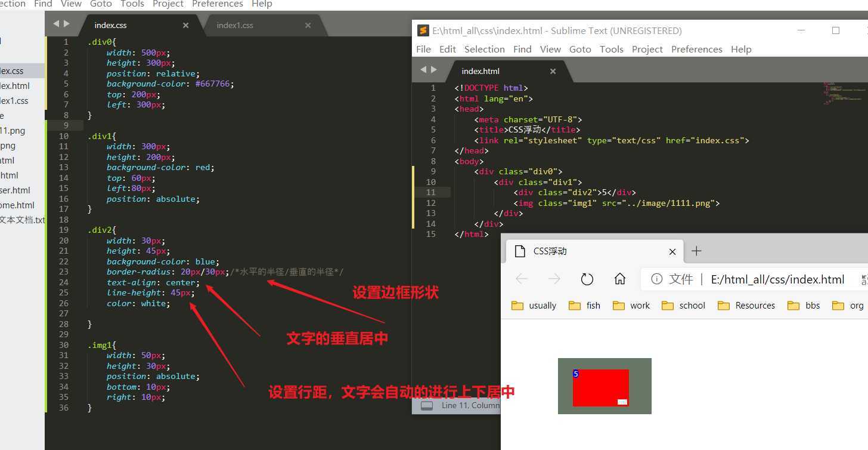868x450 pixels.
Task: Open Help menu in back Sublime window
Action: (x=262, y=4)
